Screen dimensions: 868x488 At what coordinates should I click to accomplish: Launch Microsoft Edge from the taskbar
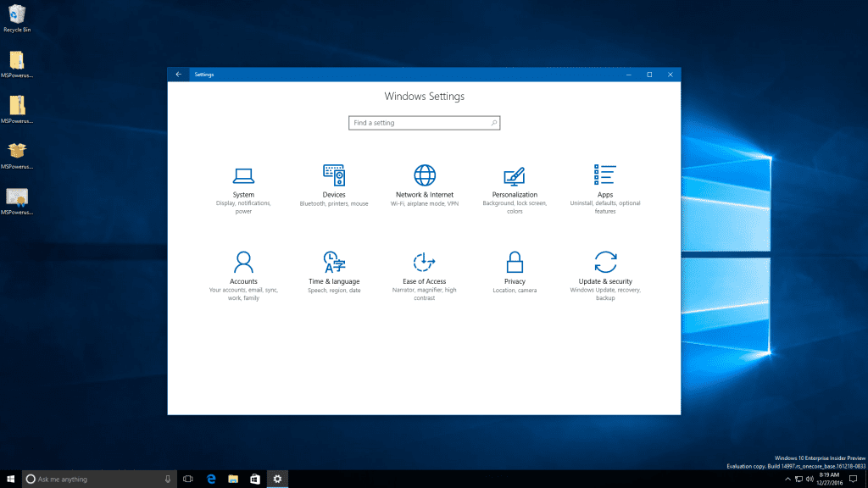coord(211,480)
